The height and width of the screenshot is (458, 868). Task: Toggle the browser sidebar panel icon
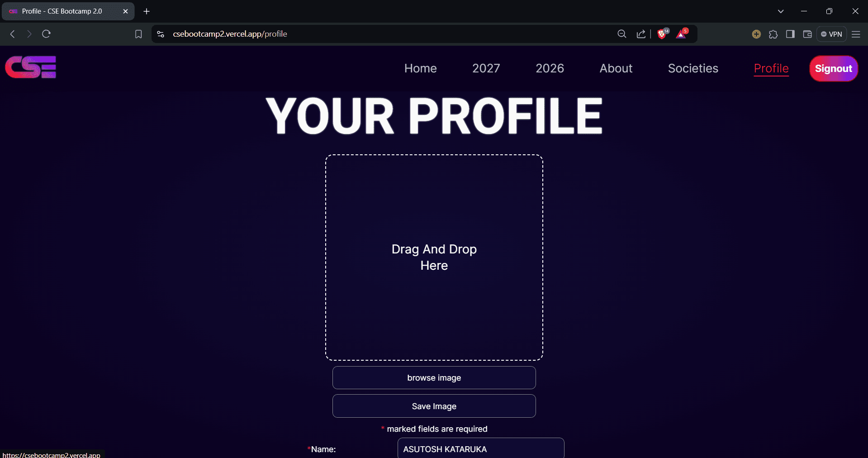[x=790, y=34]
